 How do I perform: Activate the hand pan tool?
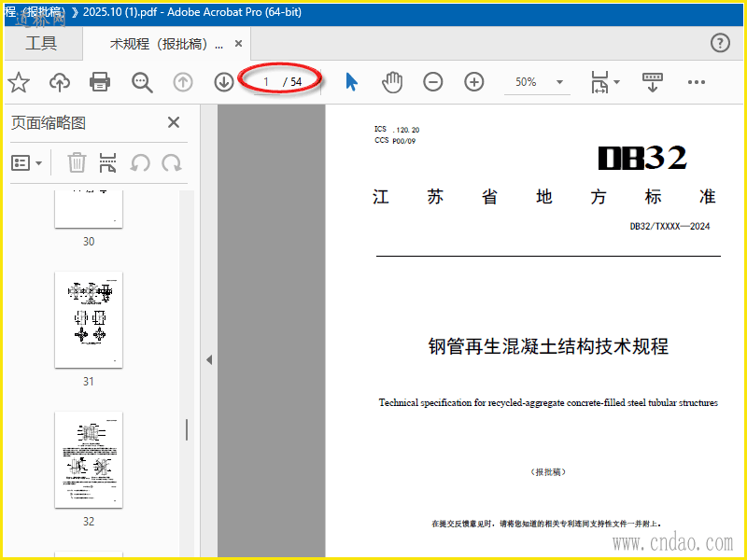coord(392,82)
